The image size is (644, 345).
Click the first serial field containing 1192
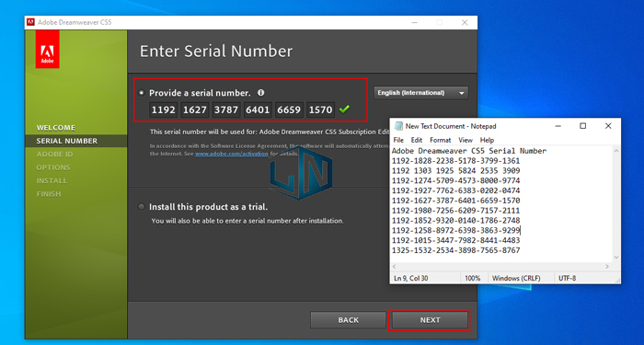163,109
